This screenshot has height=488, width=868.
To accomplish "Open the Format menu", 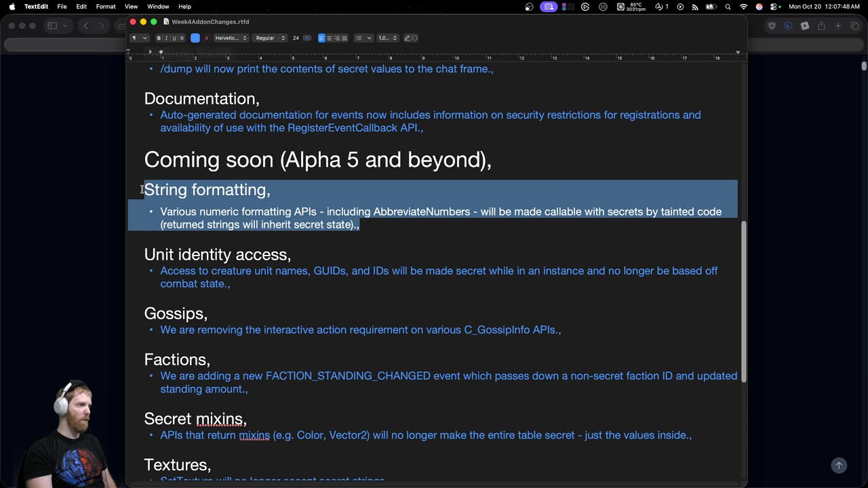I will pos(106,6).
